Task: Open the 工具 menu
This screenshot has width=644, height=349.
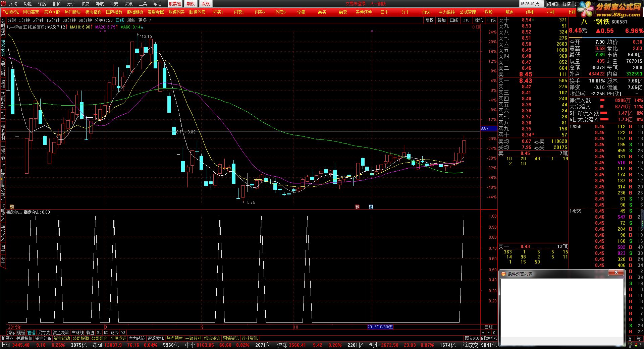Action: click(x=143, y=4)
